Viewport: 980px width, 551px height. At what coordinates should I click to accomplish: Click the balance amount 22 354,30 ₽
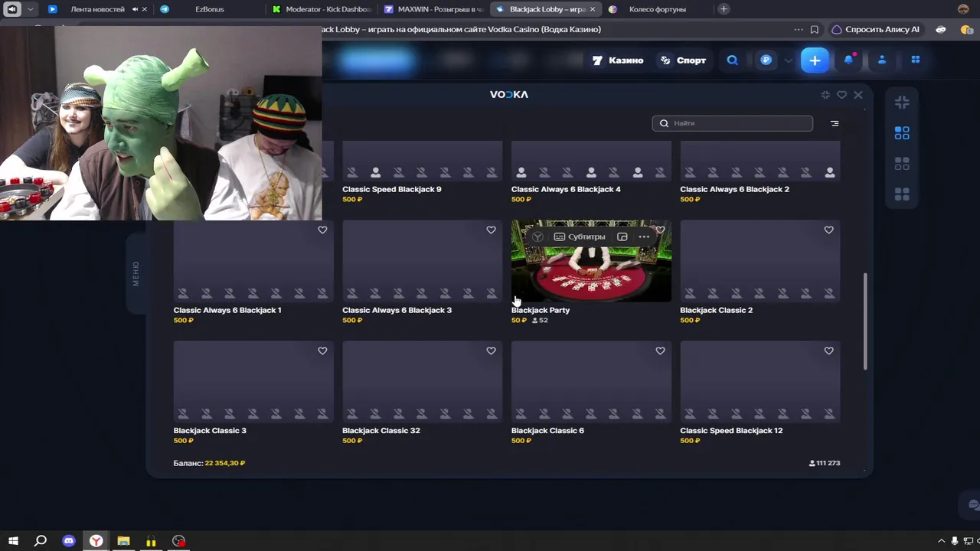225,463
